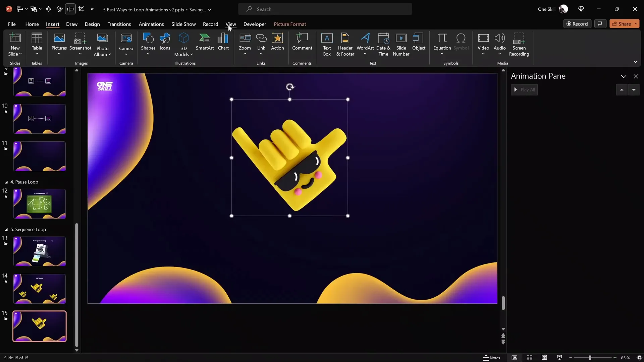Image resolution: width=644 pixels, height=362 pixels.
Task: Switch to Slide Sorter view
Action: (529, 358)
